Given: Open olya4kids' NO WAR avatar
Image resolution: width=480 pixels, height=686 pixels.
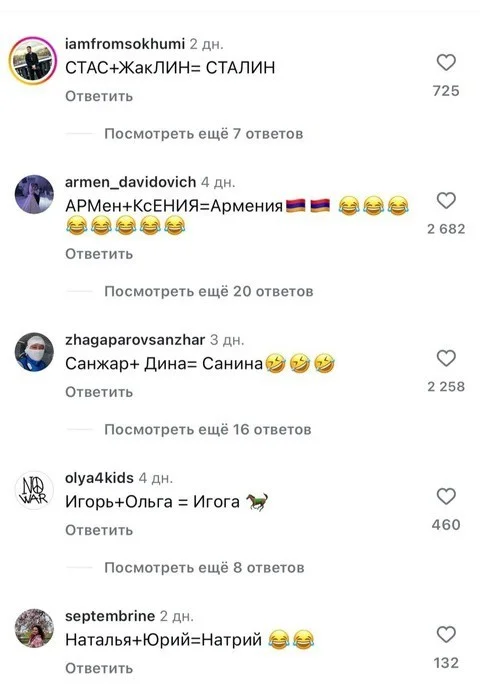Looking at the screenshot, I should [34, 490].
